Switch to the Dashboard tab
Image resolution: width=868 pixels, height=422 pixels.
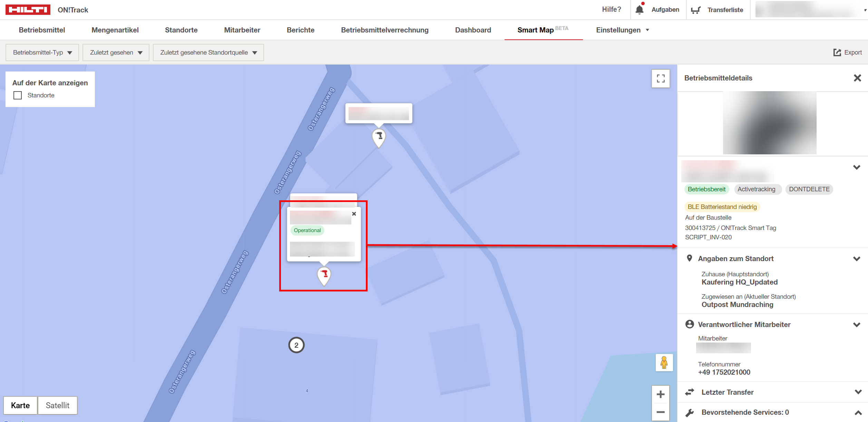pos(473,30)
